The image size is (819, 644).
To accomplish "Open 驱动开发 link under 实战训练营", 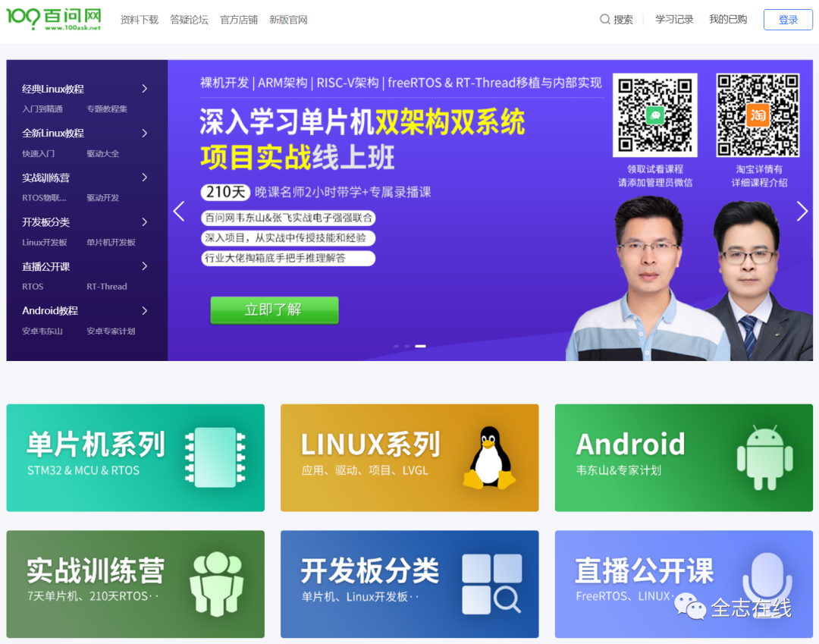I will coord(103,198).
